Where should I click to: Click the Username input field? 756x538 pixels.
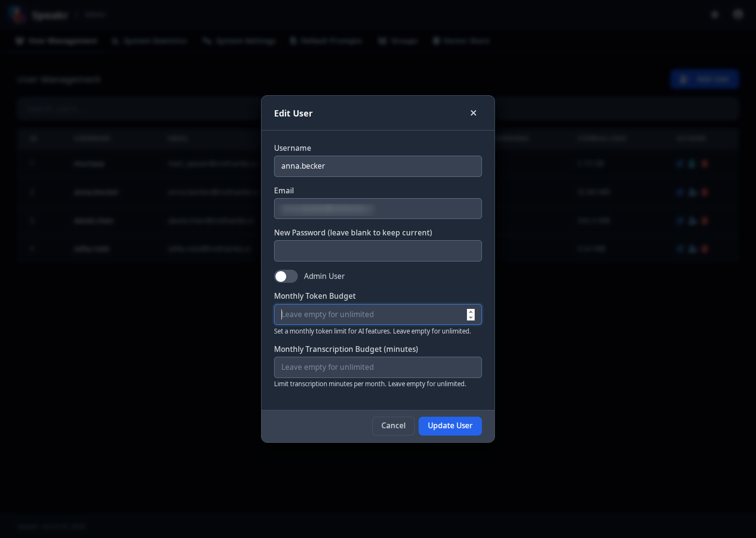tap(378, 166)
